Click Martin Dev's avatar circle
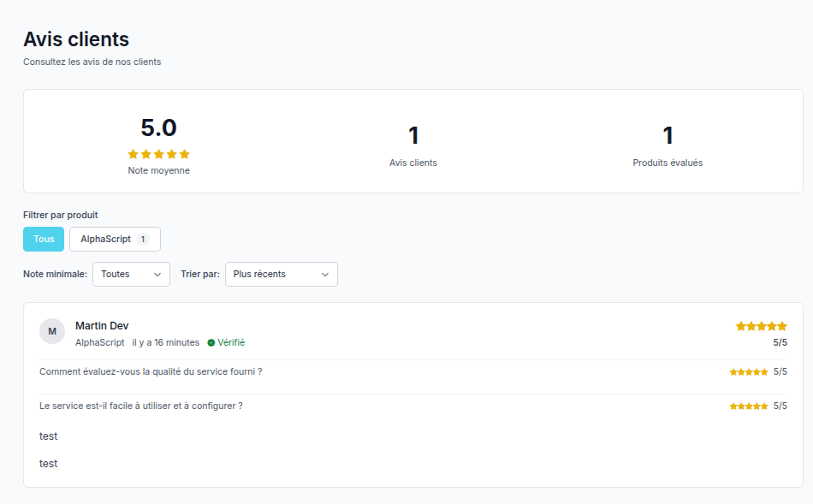Image resolution: width=813 pixels, height=504 pixels. [52, 331]
